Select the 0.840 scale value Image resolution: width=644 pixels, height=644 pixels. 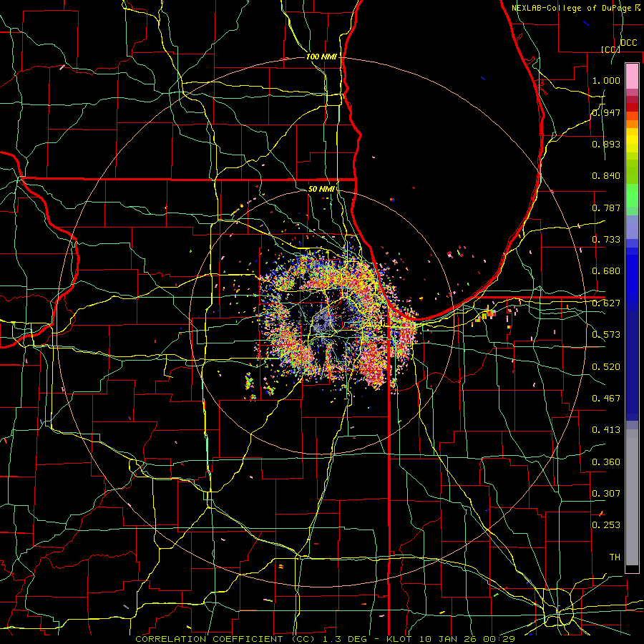point(606,176)
